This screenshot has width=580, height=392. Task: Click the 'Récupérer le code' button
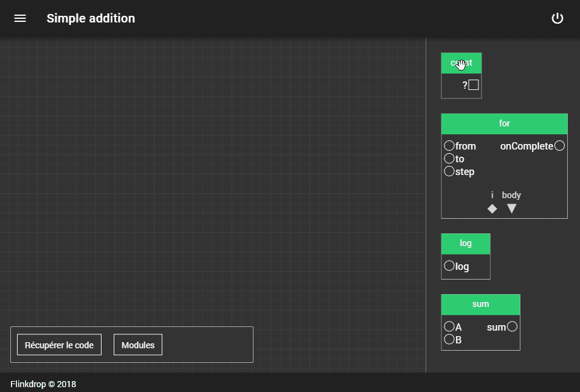tap(58, 345)
